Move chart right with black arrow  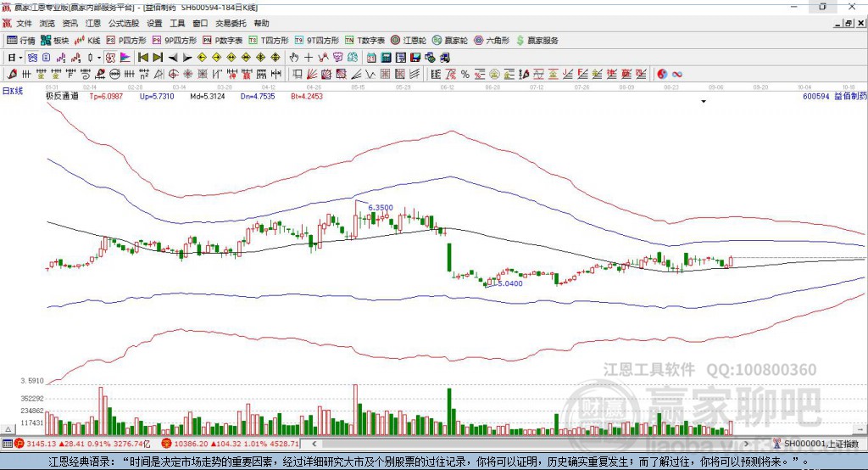(187, 58)
